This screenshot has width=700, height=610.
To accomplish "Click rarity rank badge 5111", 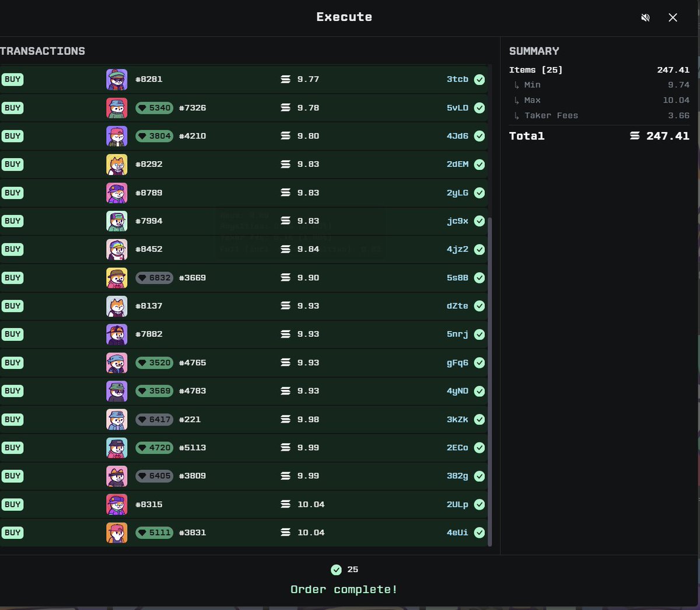I will click(154, 532).
